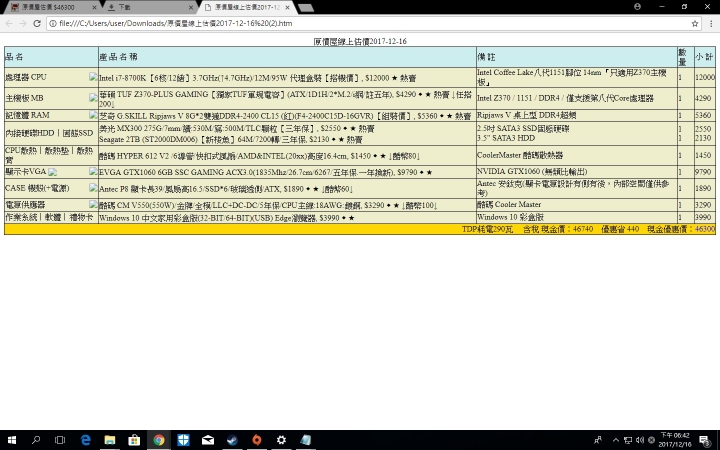720x450 pixels.
Task: Open Microsoft Store from taskbar
Action: tap(134, 440)
